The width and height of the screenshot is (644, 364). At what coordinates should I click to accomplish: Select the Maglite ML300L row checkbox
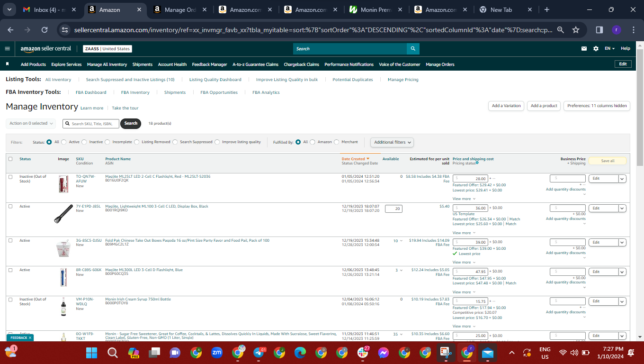(x=10, y=270)
